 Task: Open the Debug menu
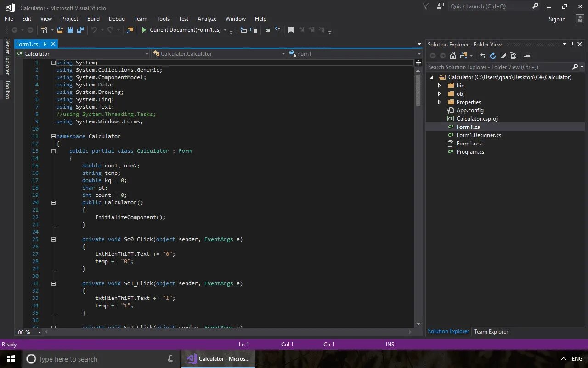coord(117,19)
